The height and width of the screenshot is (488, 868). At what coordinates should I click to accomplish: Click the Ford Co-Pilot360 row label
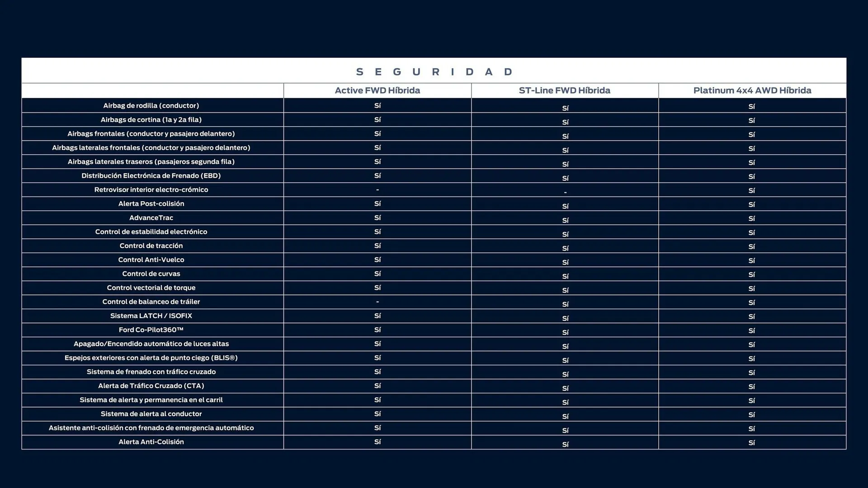point(151,329)
